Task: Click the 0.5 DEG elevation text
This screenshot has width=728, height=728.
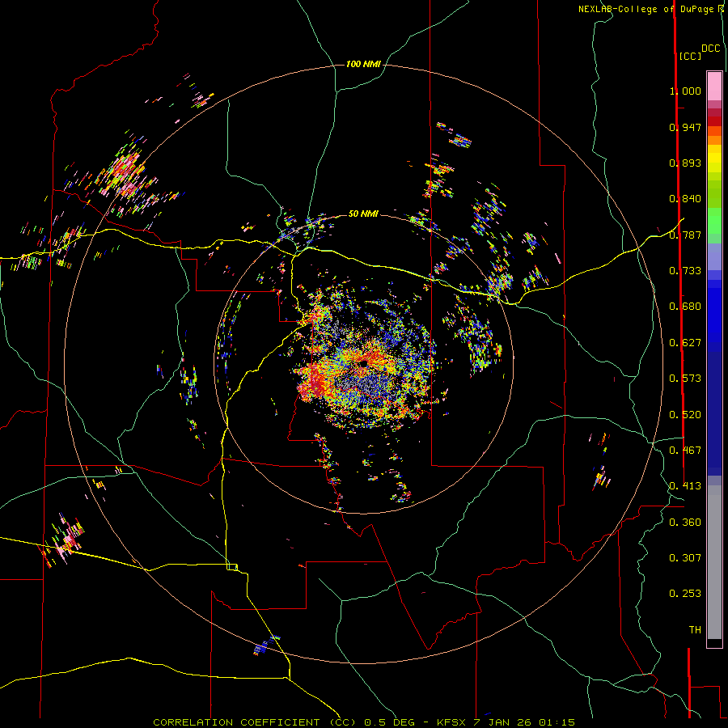Action: [390, 722]
